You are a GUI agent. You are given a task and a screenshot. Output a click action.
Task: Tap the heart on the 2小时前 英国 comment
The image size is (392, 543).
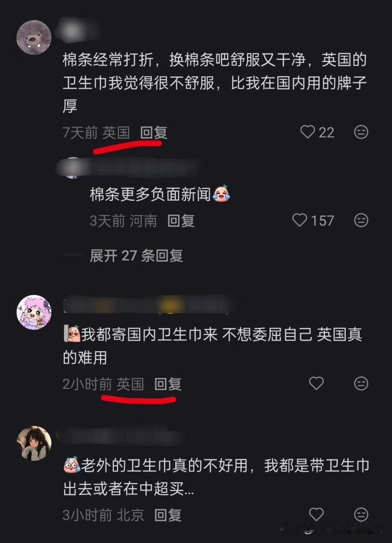[316, 383]
